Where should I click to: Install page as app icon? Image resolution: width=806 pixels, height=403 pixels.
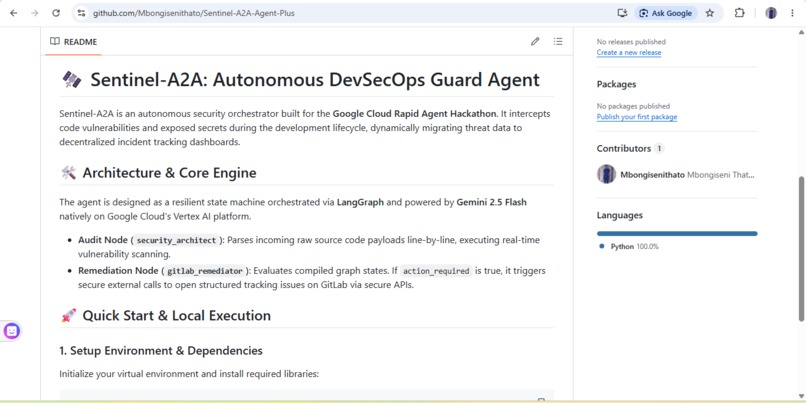click(622, 13)
